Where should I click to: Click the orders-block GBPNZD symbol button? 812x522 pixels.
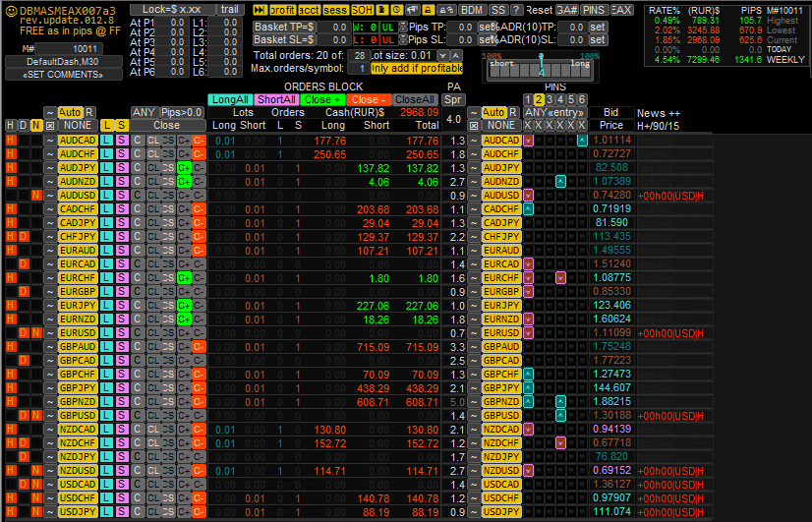point(78,401)
